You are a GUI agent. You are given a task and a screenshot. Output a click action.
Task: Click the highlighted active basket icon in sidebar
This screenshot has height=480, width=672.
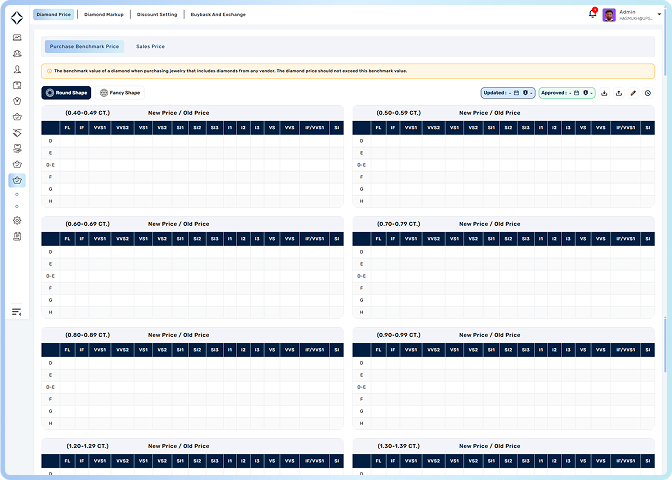[17, 180]
